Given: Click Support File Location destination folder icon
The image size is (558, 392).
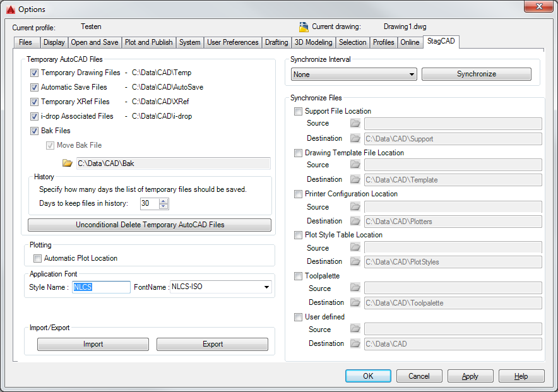Looking at the screenshot, I should 355,138.
